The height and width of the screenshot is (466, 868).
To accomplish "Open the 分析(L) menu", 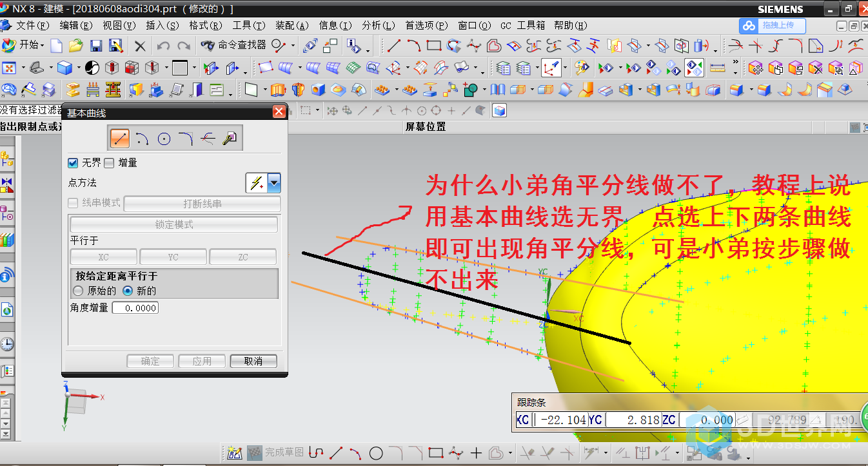I will click(x=379, y=25).
